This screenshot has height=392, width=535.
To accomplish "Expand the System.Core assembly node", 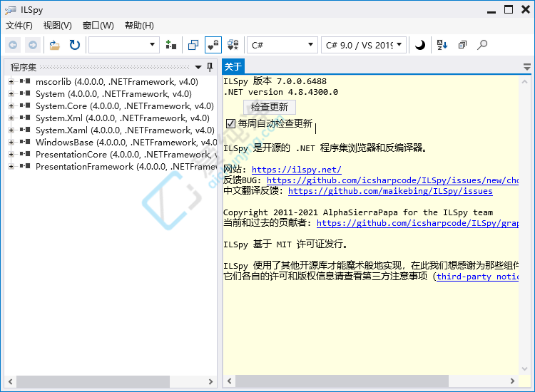I will pos(11,106).
